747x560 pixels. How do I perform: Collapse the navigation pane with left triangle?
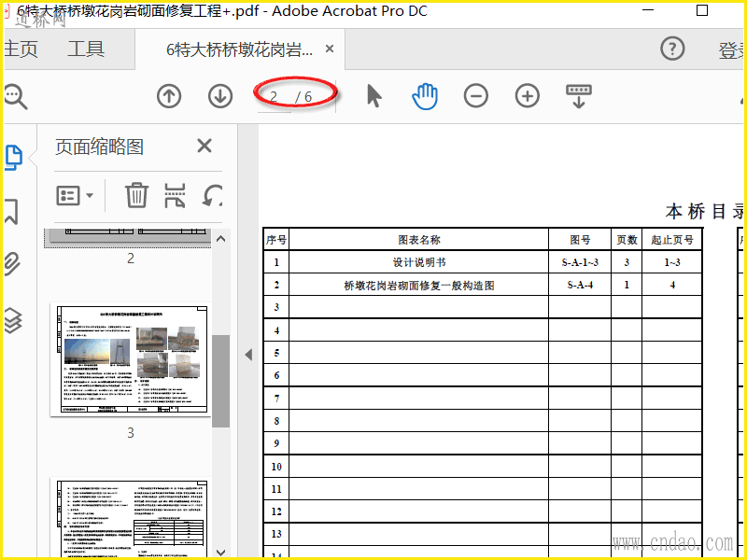[248, 355]
